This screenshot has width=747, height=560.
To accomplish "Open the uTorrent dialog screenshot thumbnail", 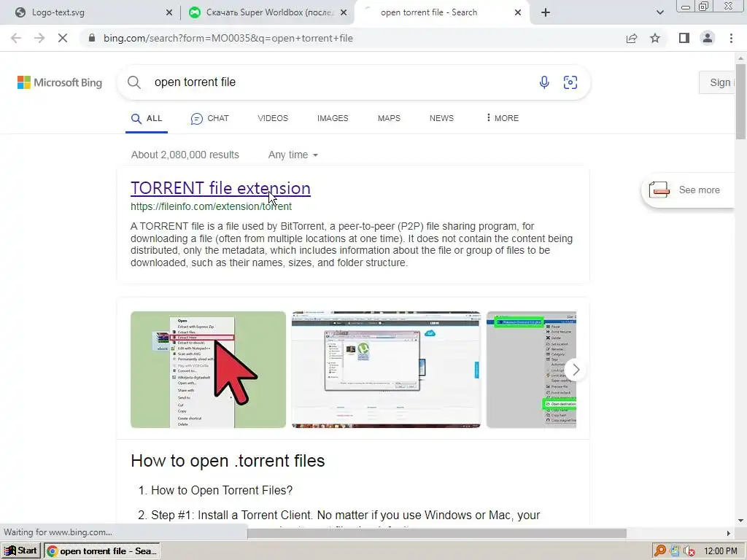I will (386, 370).
